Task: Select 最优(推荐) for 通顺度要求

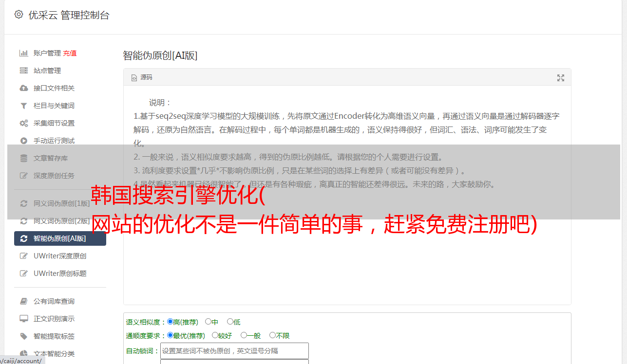Action: point(170,335)
